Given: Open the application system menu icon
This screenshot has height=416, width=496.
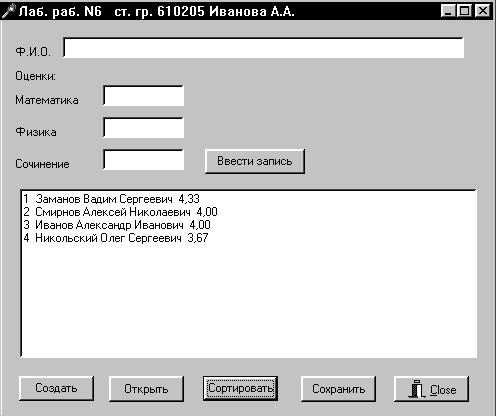Looking at the screenshot, I should click(x=8, y=11).
